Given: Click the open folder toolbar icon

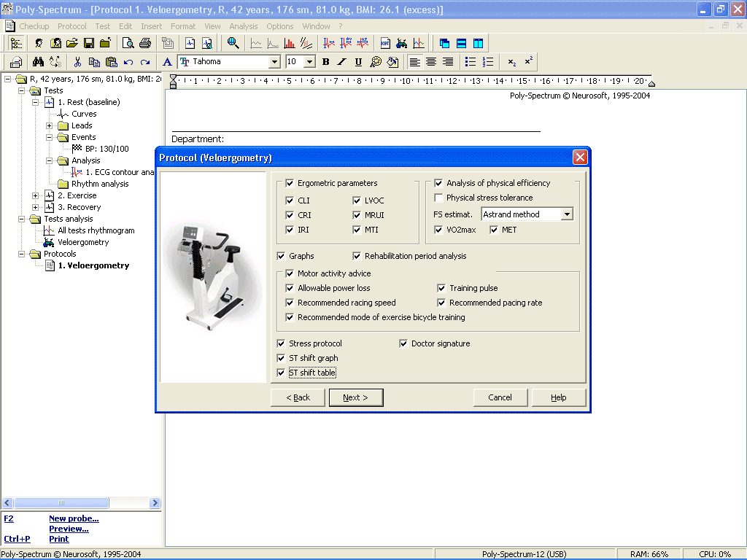Looking at the screenshot, I should coord(72,43).
